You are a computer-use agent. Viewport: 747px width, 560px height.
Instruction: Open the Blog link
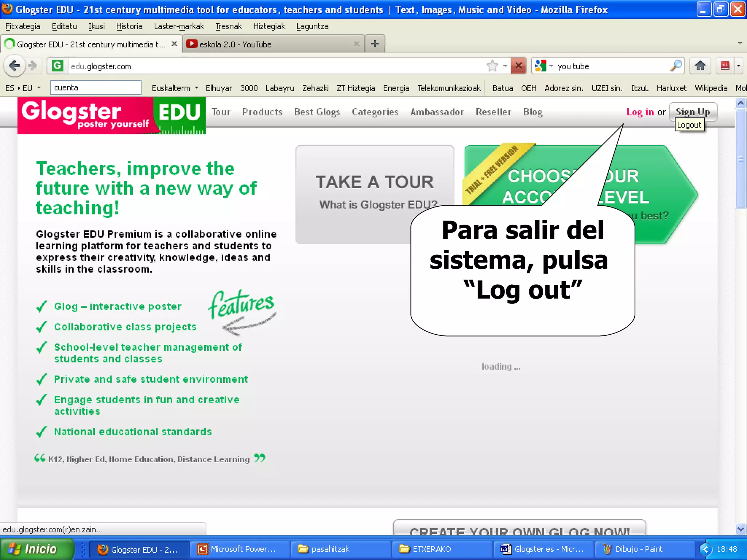(x=533, y=112)
